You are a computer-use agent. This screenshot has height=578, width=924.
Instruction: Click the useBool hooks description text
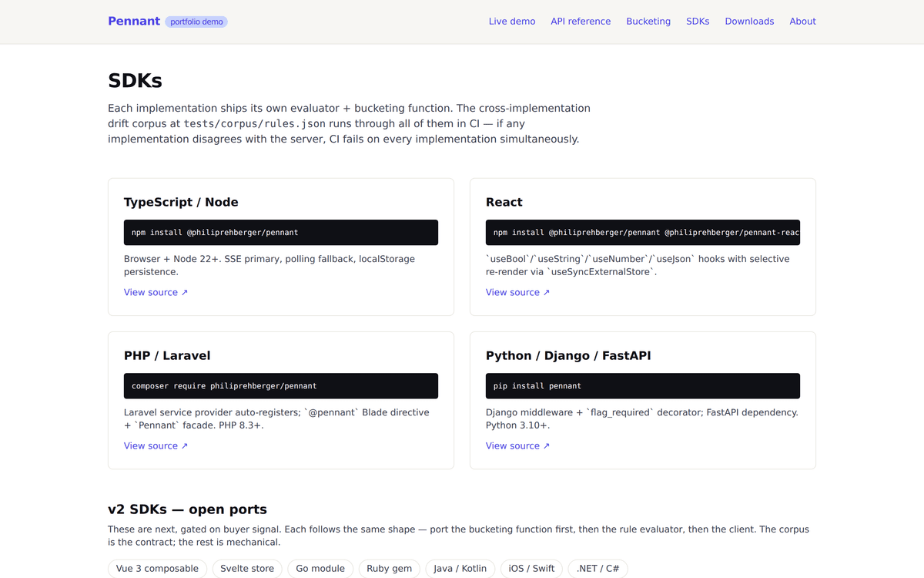pyautogui.click(x=638, y=265)
